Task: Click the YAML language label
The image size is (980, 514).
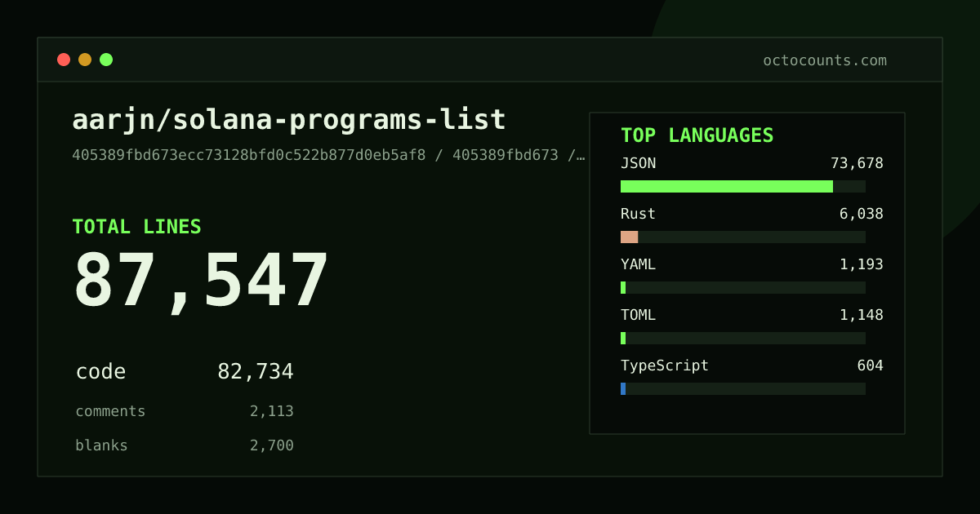Action: (x=638, y=264)
